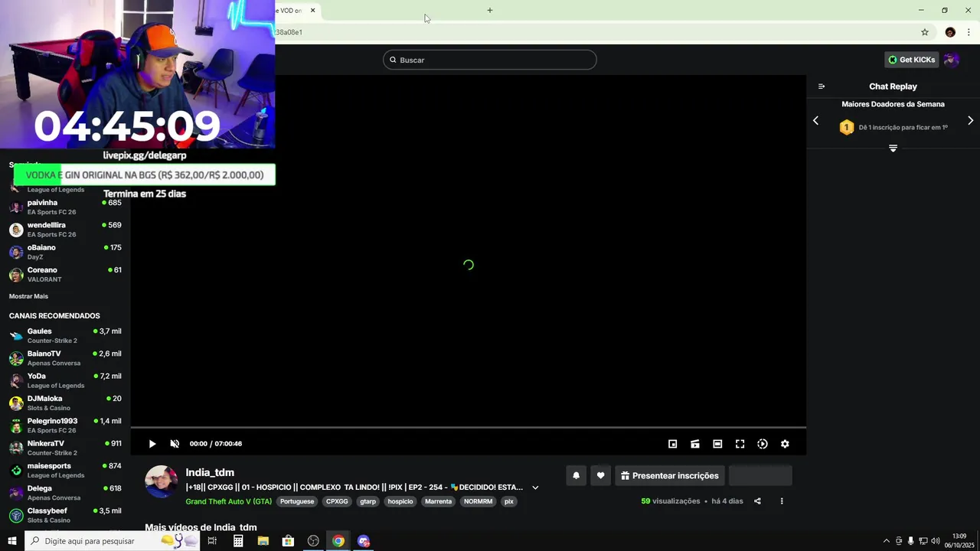Switch to OBS Studio on taskbar
Screen dimensions: 980x551
click(313, 541)
